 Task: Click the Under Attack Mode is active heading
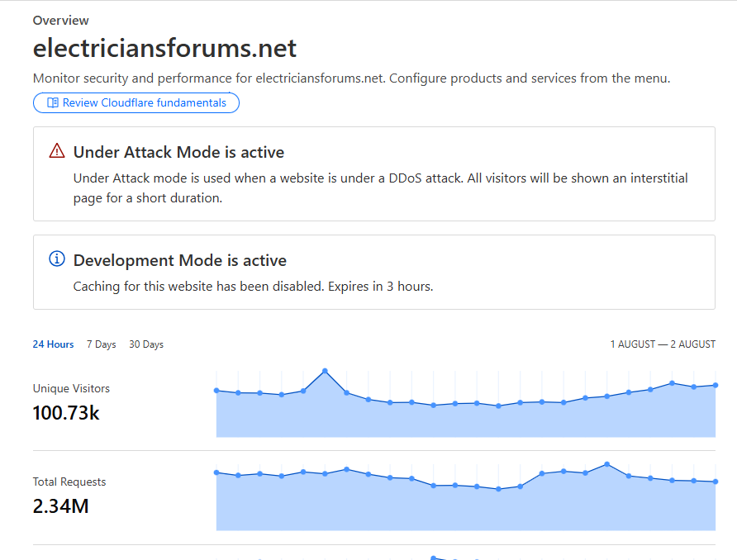[x=178, y=152]
